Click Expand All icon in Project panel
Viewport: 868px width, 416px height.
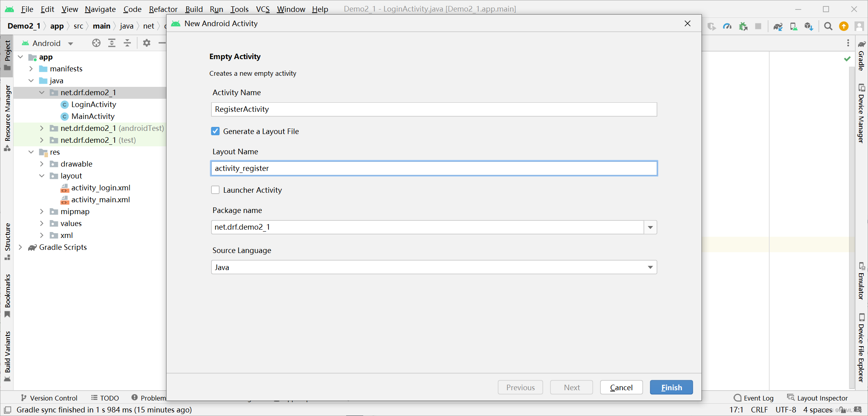point(112,43)
